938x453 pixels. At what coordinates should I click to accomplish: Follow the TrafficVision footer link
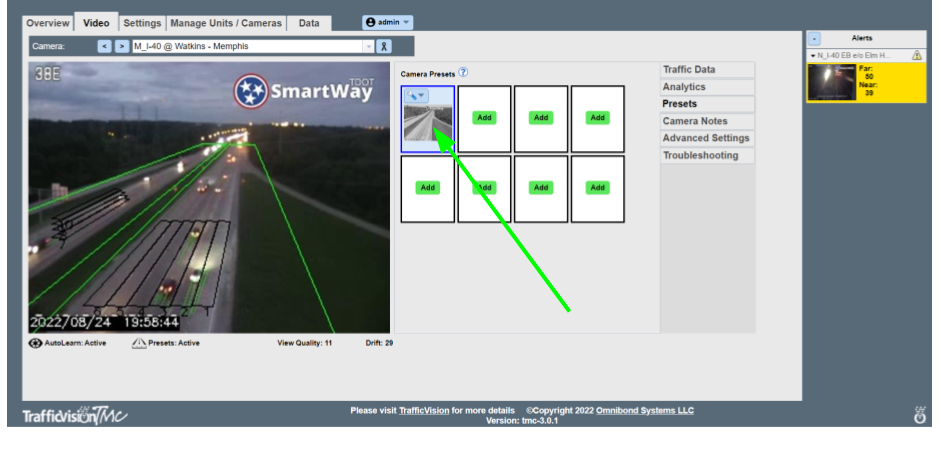pos(424,411)
